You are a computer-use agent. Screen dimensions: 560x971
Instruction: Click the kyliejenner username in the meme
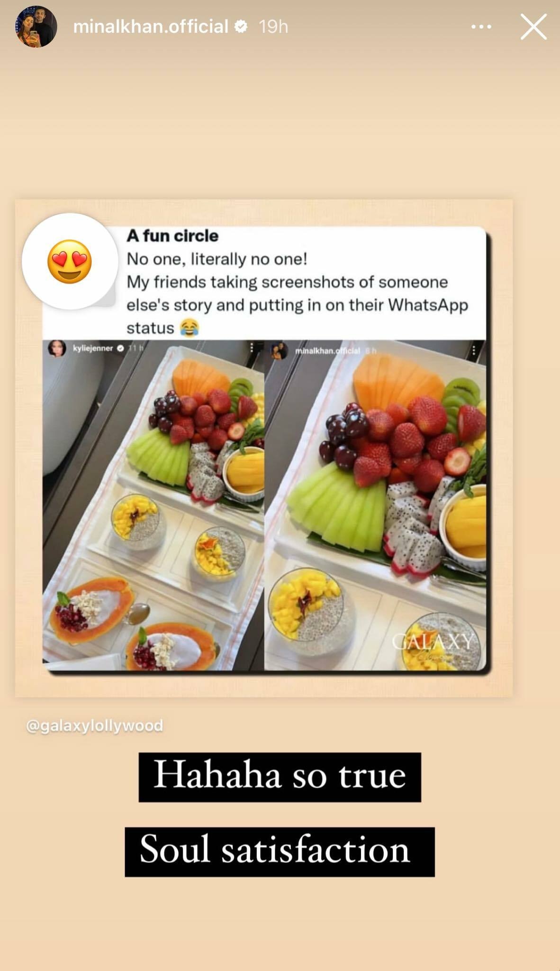click(93, 348)
